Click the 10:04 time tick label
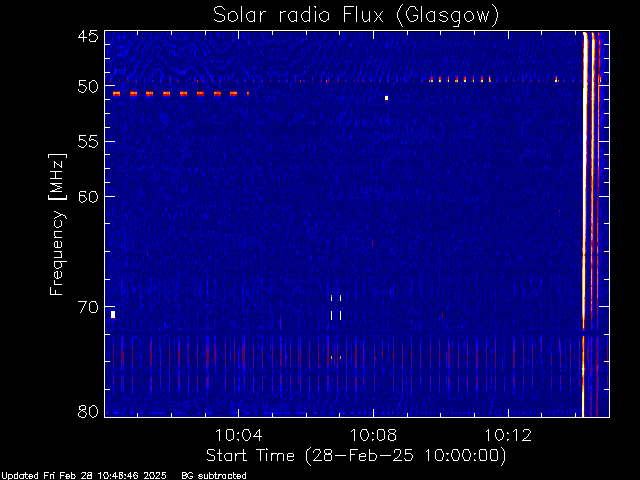This screenshot has height=480, width=640. (238, 435)
